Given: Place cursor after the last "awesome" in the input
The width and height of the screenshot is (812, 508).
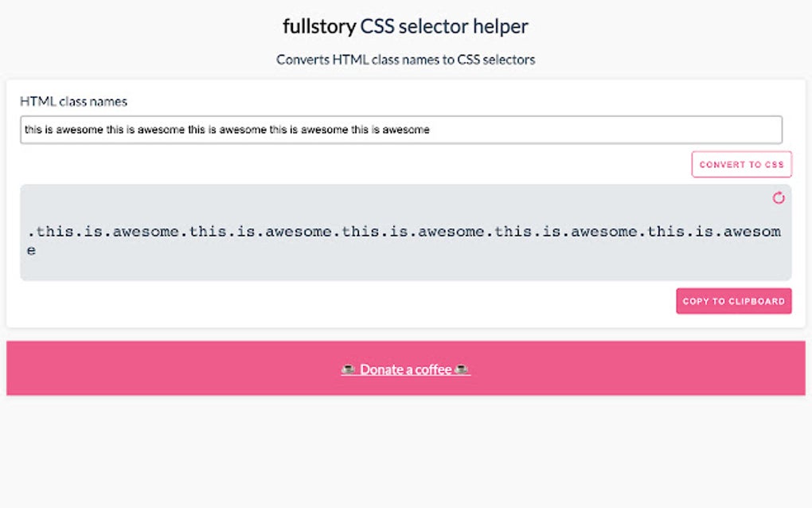Looking at the screenshot, I should pos(431,130).
